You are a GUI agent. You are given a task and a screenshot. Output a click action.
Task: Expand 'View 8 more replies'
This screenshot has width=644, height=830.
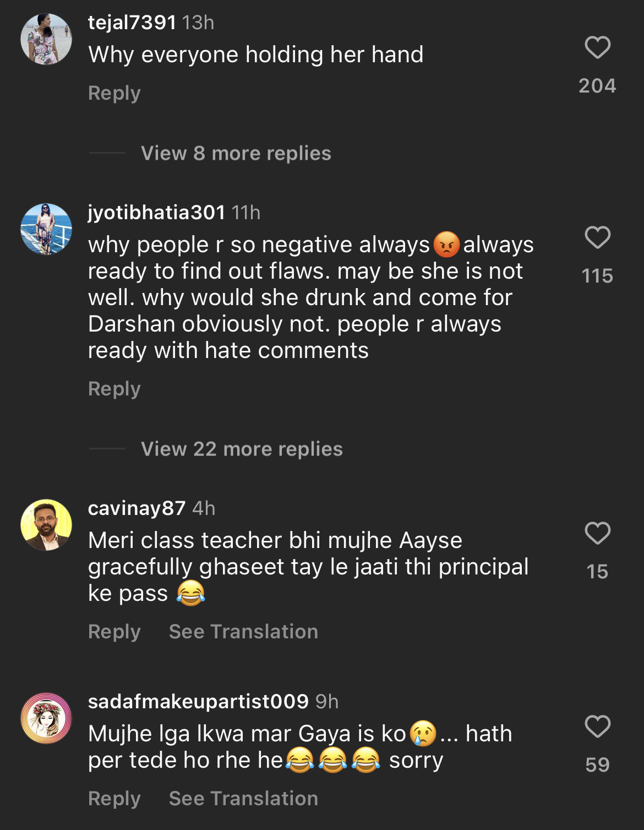(x=236, y=153)
